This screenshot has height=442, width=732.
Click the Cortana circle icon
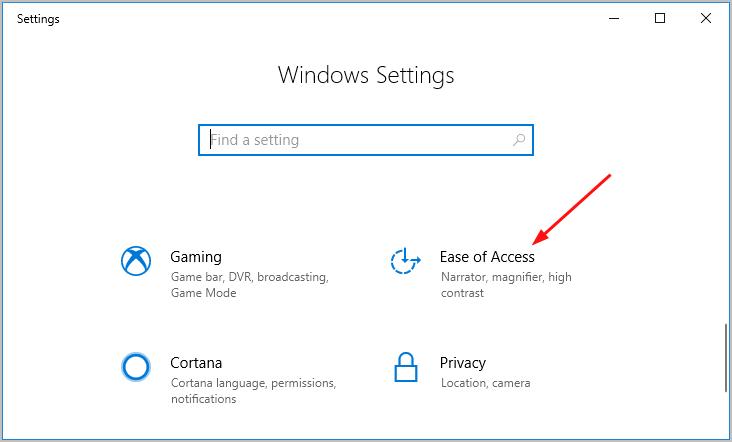(135, 367)
